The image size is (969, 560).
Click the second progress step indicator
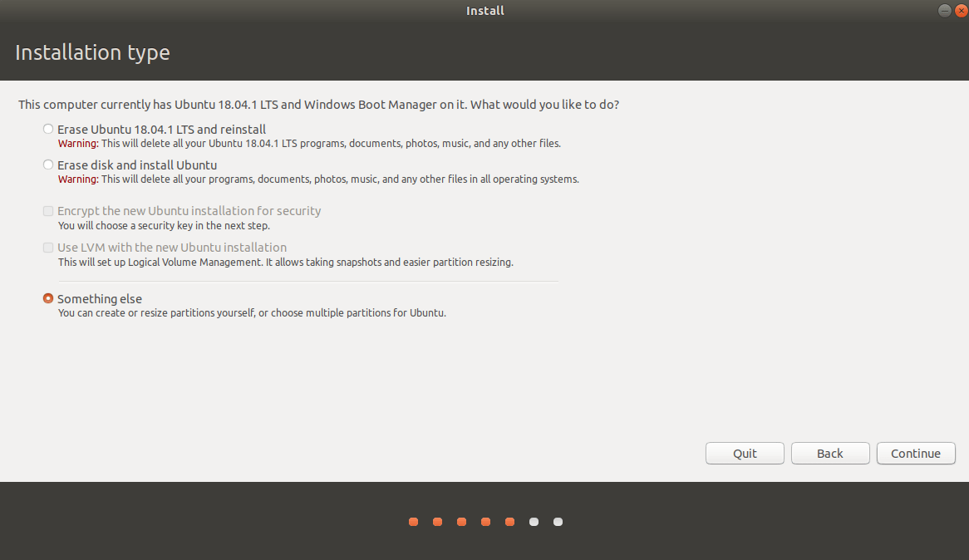437,522
